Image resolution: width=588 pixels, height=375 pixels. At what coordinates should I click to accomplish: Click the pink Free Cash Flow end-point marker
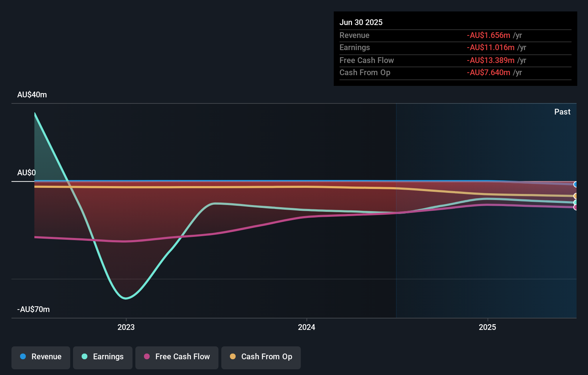(x=575, y=207)
